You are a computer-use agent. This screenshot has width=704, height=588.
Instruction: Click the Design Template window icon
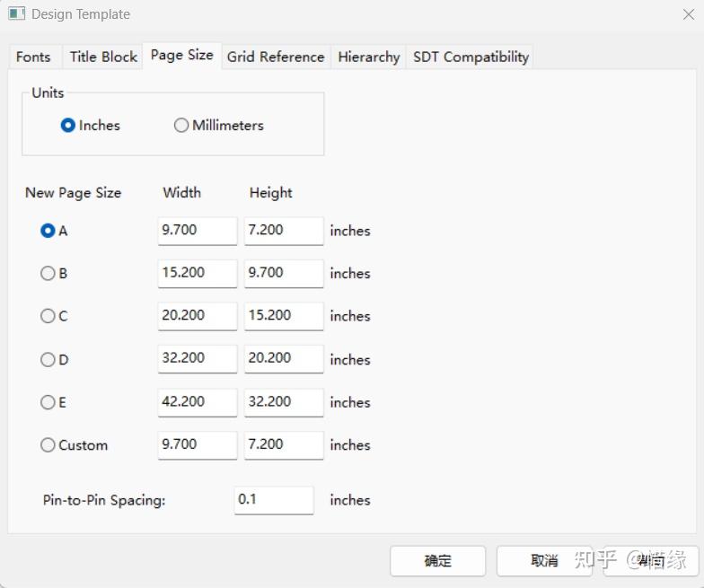point(16,14)
